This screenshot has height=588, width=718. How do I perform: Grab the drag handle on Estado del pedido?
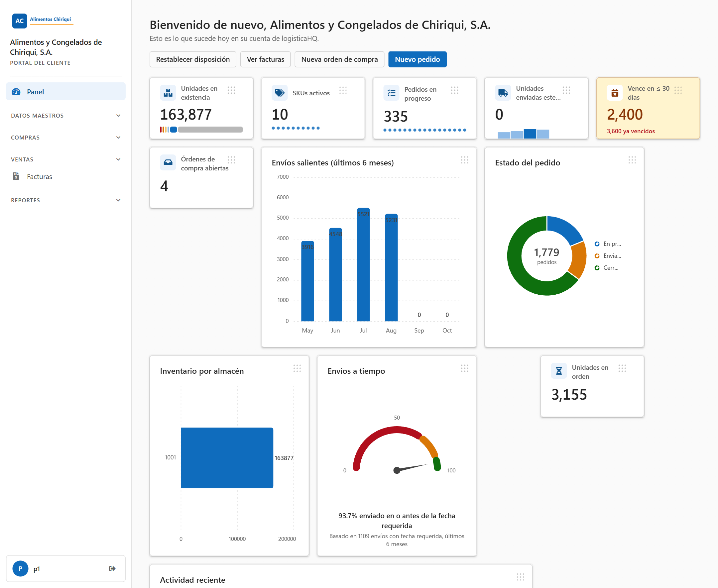coord(632,160)
